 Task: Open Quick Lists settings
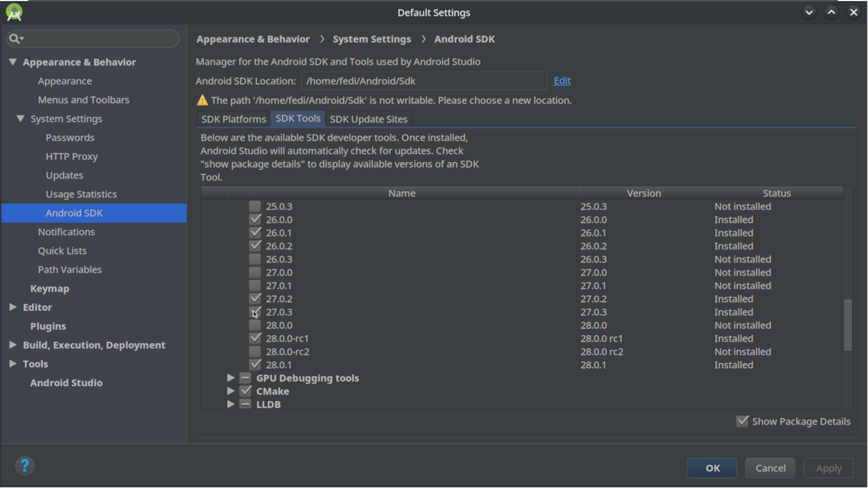pyautogui.click(x=62, y=251)
